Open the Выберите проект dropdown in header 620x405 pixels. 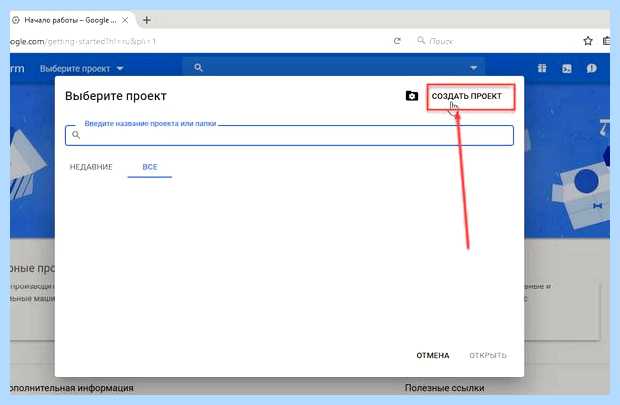[x=81, y=68]
